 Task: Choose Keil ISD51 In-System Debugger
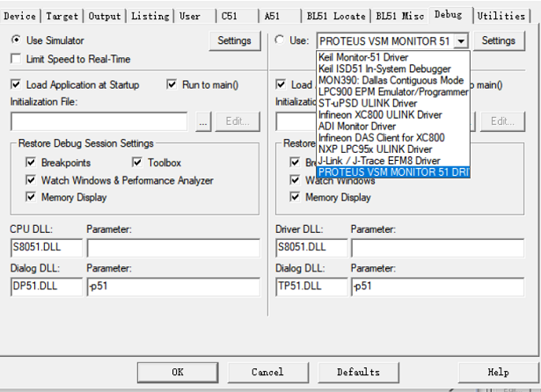(393, 69)
